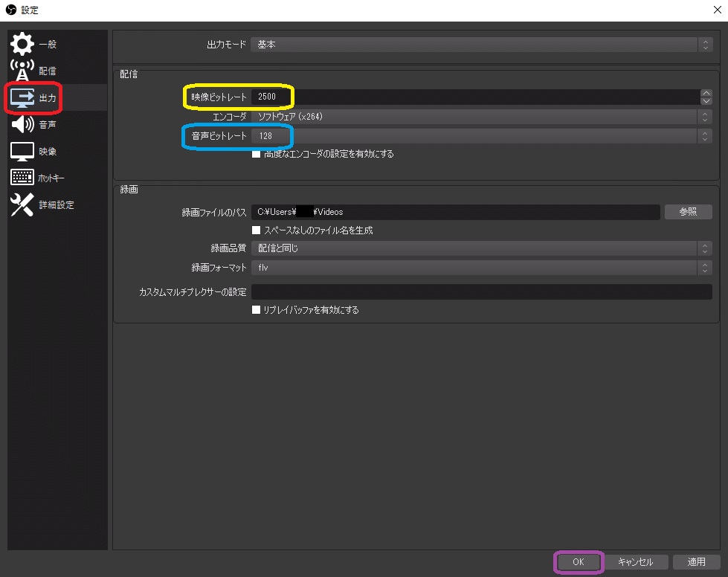This screenshot has height=577, width=728.
Task: Enable advanced encoder settings checkbox
Action: click(257, 154)
